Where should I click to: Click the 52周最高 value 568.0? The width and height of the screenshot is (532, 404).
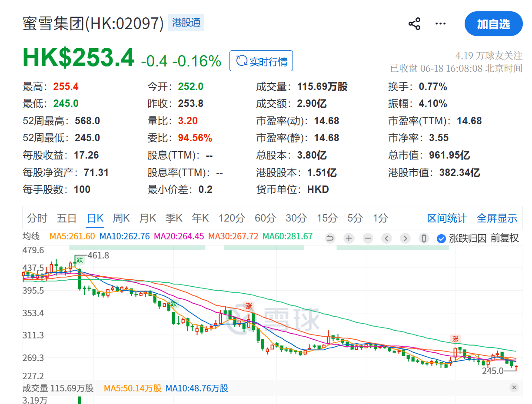point(87,121)
